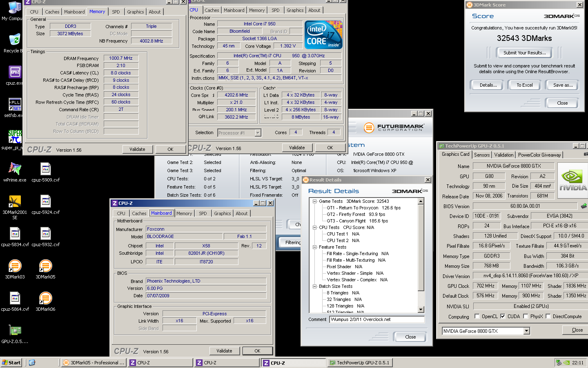Click the Intel Core i7 logo

(323, 35)
